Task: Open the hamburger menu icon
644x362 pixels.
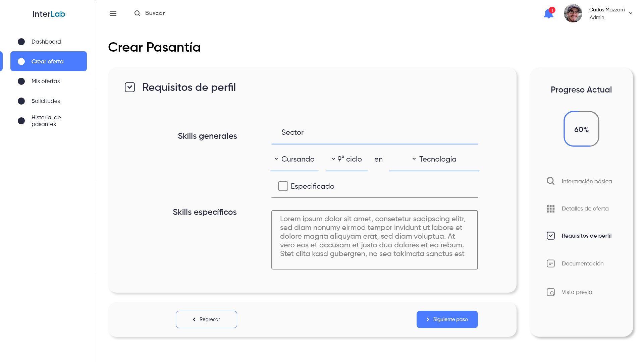Action: [113, 13]
